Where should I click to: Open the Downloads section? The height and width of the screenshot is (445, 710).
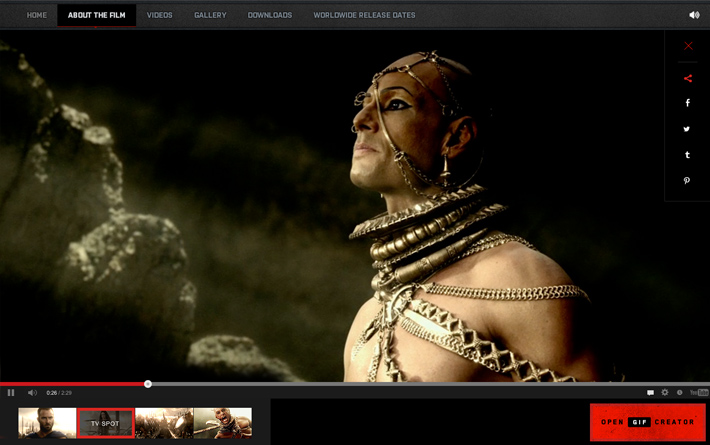click(270, 15)
